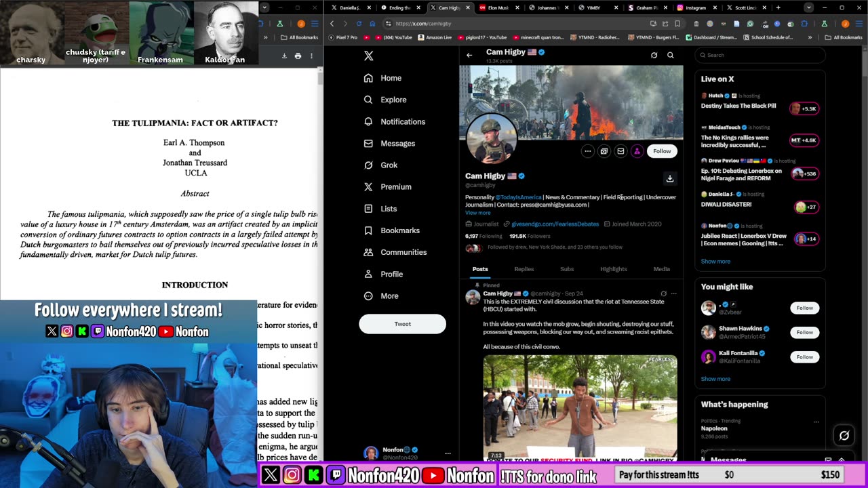Click the download icon on profile

670,178
